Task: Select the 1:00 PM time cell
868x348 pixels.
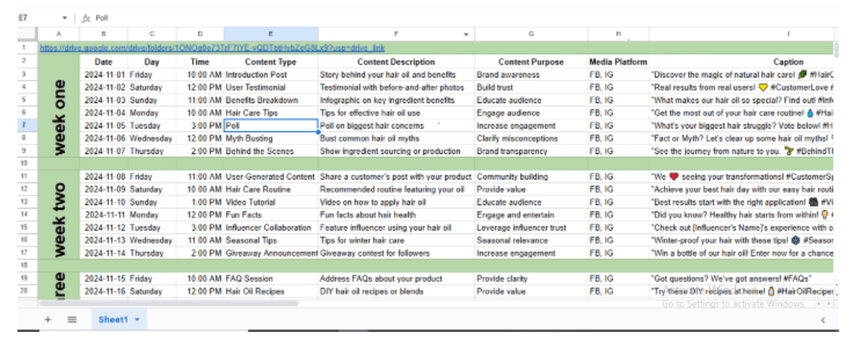Action: 200,202
